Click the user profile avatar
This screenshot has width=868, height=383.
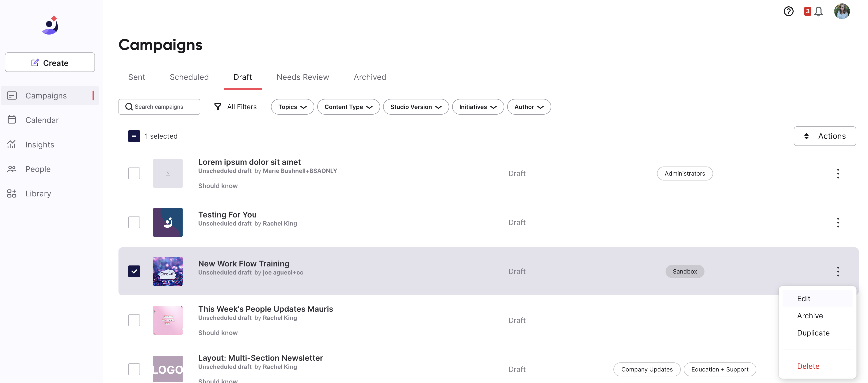pos(841,12)
